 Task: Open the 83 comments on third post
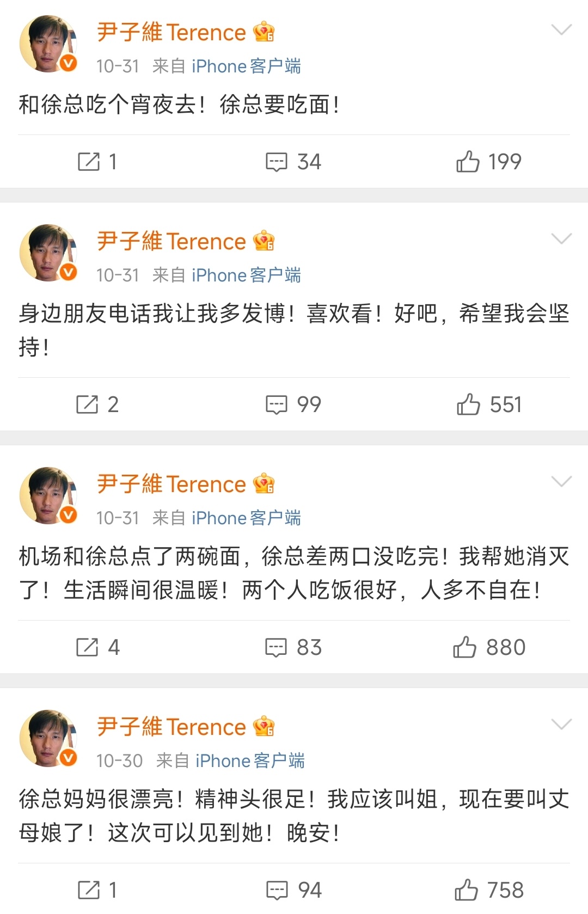coord(276,647)
